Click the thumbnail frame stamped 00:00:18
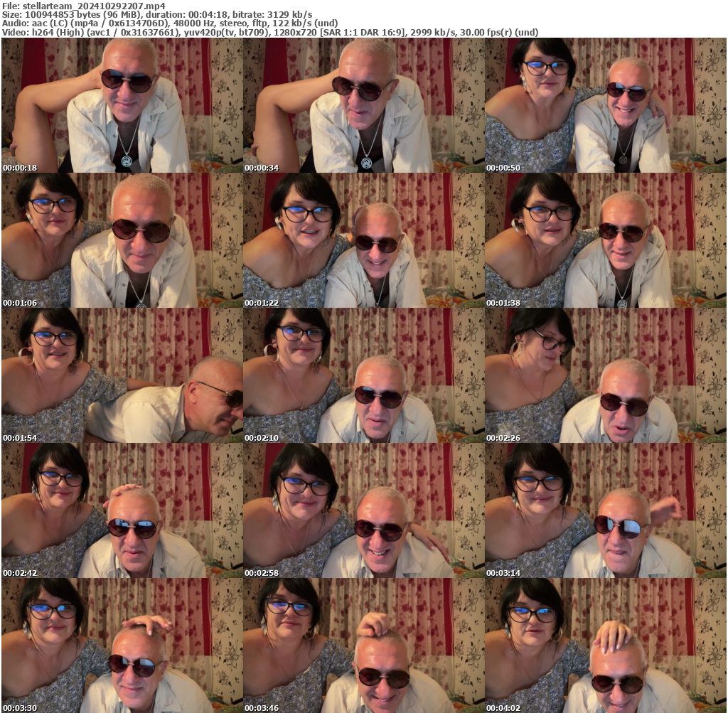The width and height of the screenshot is (728, 713). 122,105
